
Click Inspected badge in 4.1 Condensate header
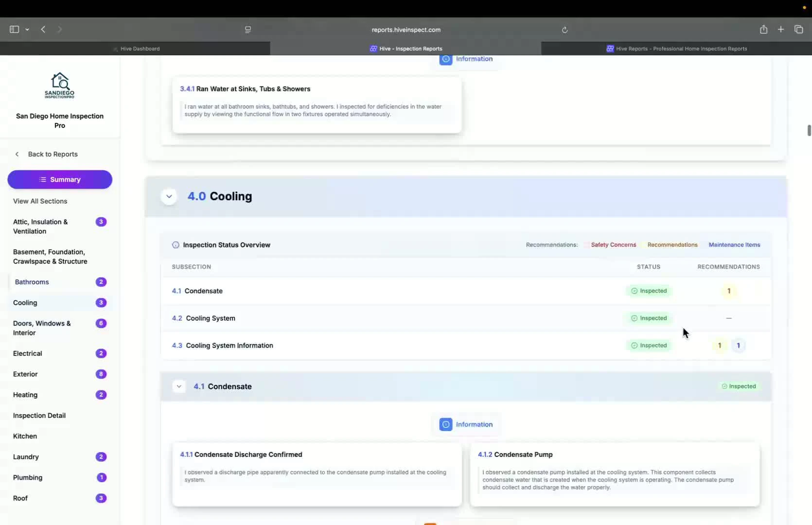coord(739,386)
